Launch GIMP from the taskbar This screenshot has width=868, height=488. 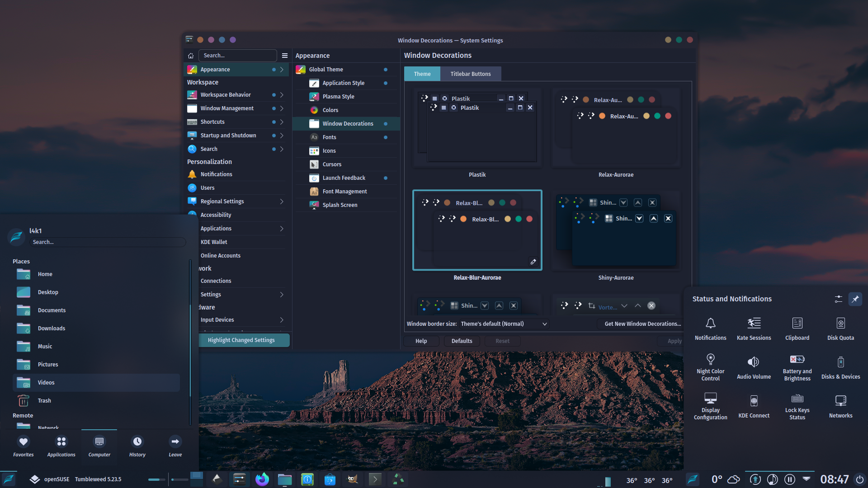(353, 479)
